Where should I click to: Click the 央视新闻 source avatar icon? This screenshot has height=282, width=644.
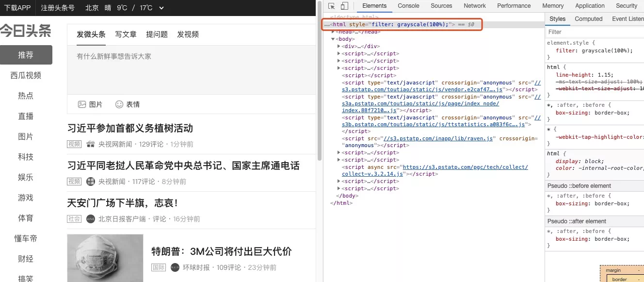(91, 182)
